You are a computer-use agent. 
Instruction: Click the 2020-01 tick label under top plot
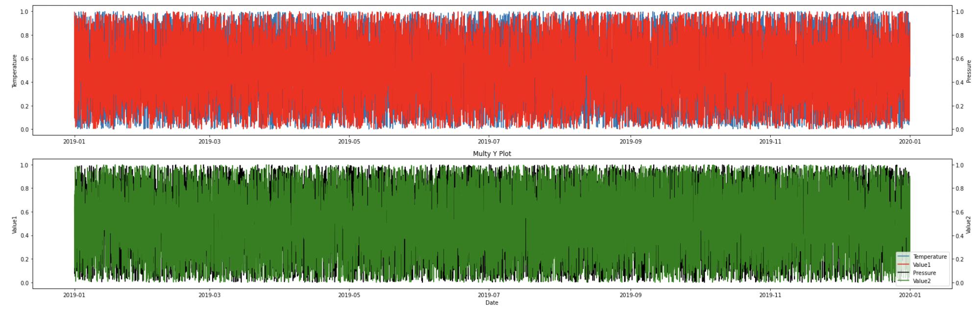(910, 141)
